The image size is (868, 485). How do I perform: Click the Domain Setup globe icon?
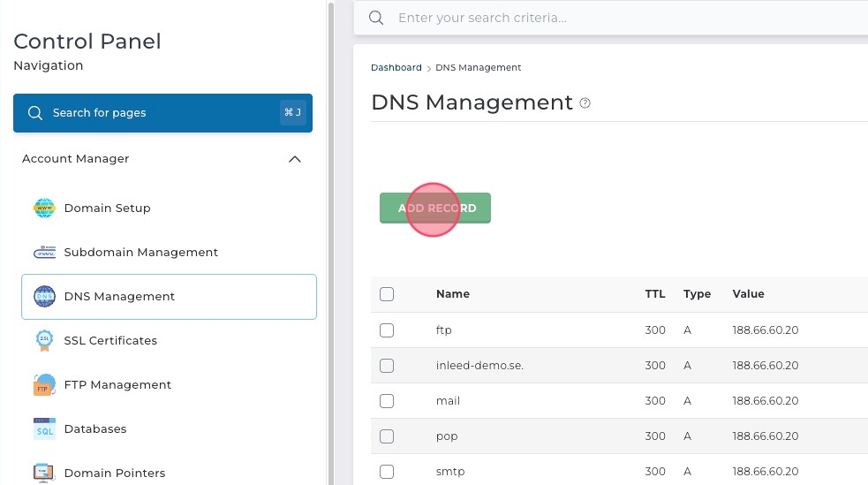44,208
